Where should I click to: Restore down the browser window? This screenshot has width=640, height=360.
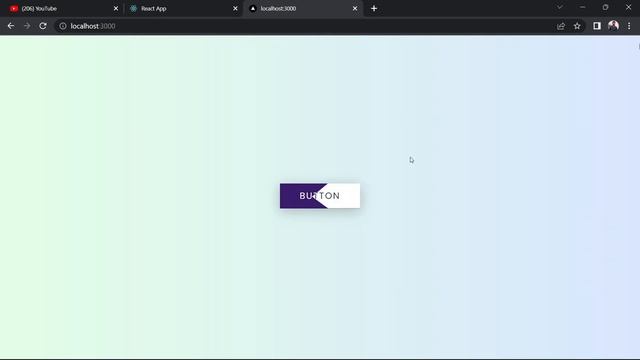pos(605,7)
